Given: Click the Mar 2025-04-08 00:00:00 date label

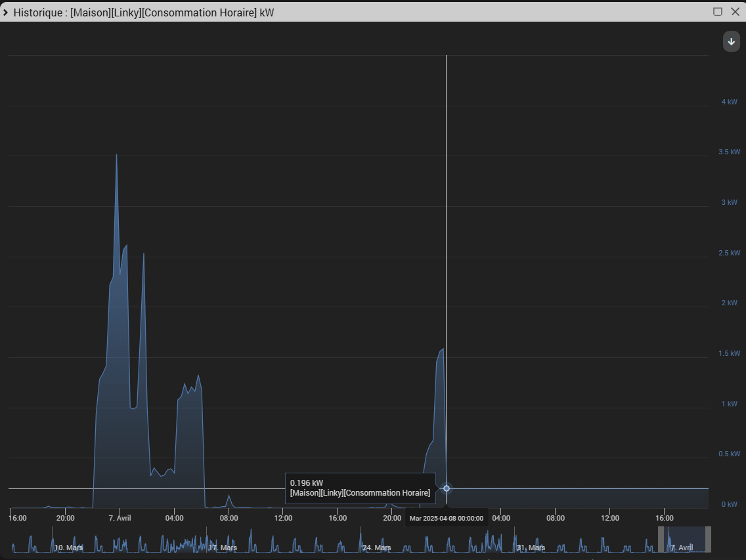Looking at the screenshot, I should click(x=447, y=518).
